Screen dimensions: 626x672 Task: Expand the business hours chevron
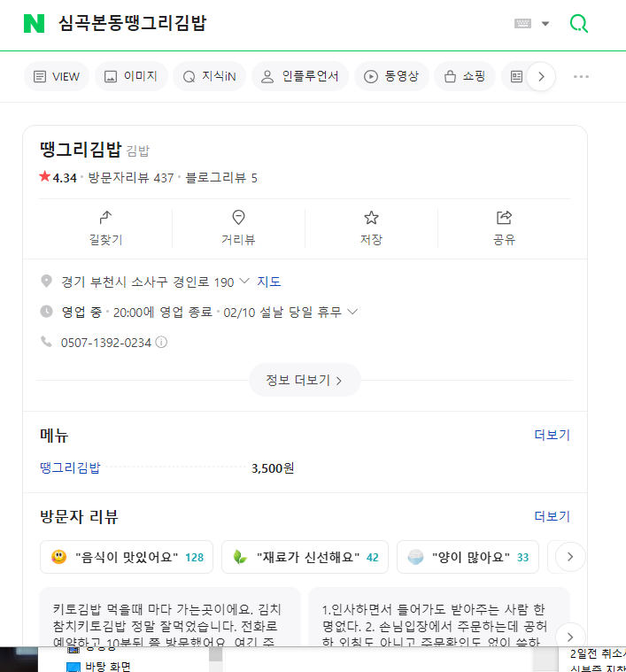point(352,312)
